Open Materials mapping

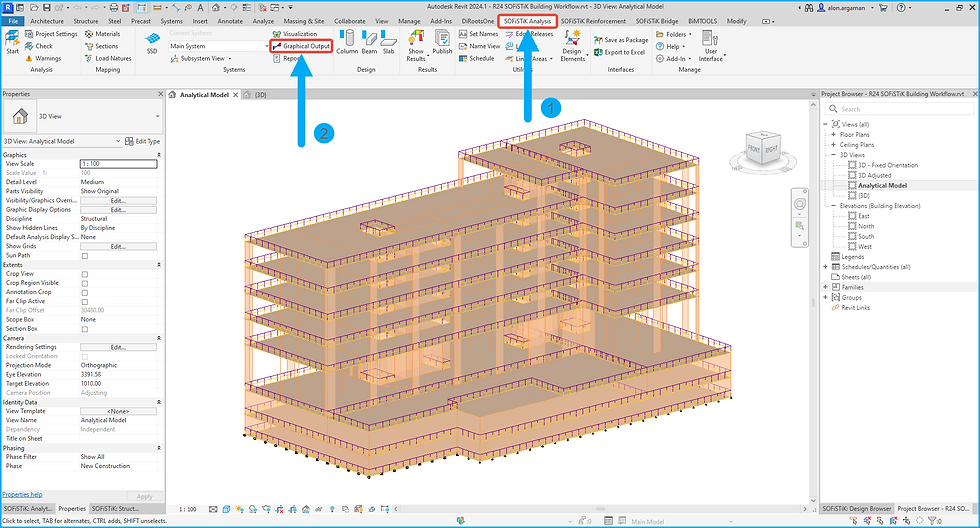(x=102, y=34)
